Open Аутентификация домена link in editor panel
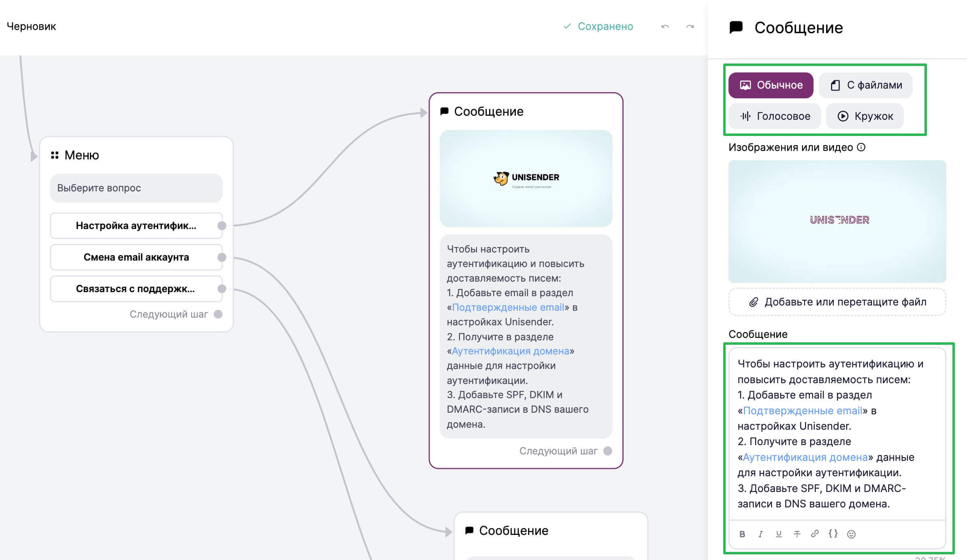Screen dimensions: 967x560 pyautogui.click(x=805, y=457)
